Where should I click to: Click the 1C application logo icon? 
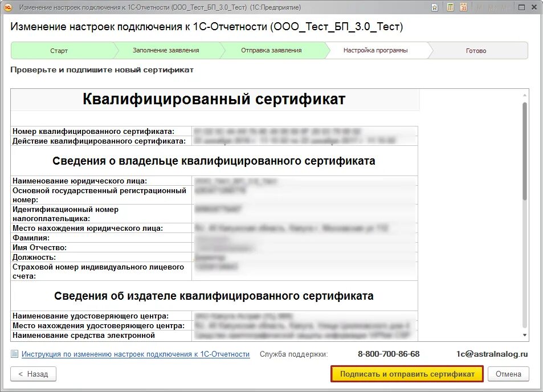(7, 7)
